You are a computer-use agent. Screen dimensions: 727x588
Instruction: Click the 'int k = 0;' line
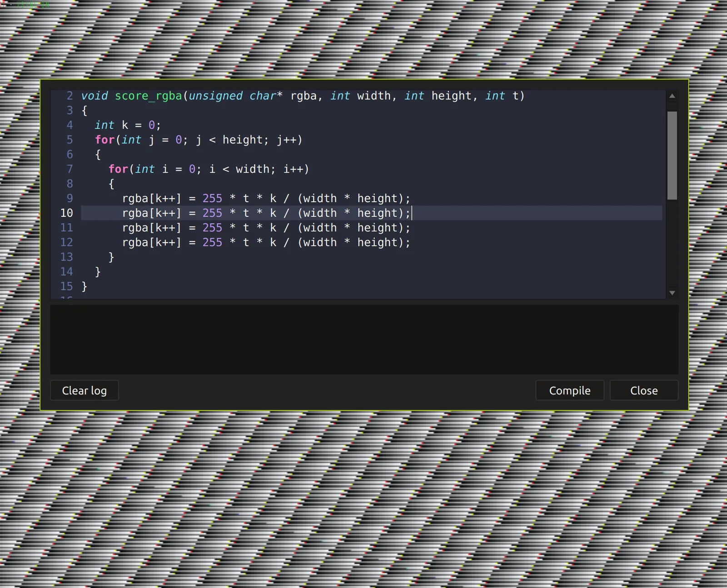128,125
